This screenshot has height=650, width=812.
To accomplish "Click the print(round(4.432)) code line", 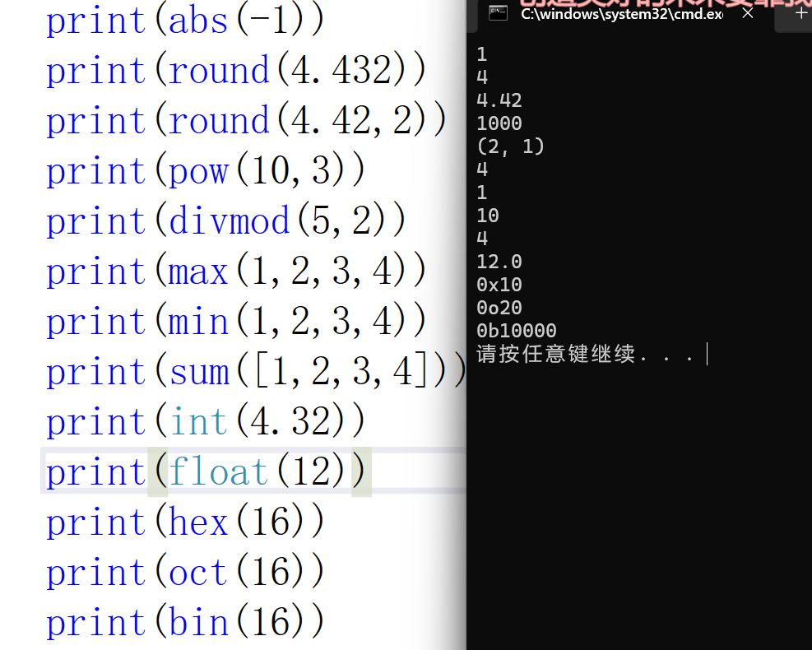I will coord(236,70).
